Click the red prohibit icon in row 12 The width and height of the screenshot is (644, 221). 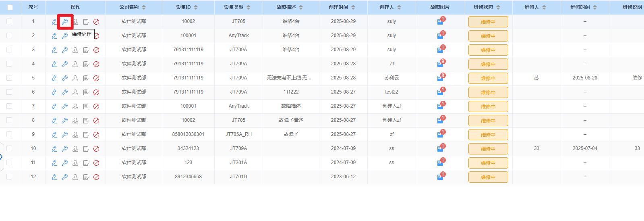[96, 177]
